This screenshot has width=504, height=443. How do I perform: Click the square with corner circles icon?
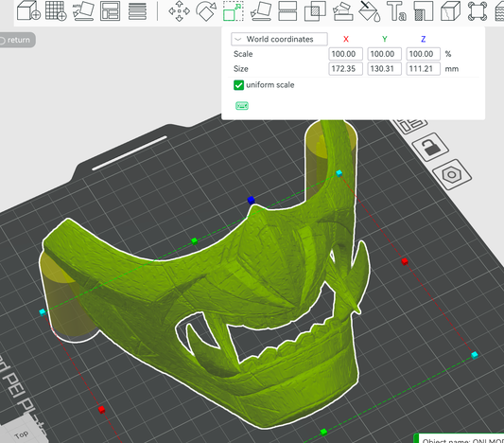477,11
